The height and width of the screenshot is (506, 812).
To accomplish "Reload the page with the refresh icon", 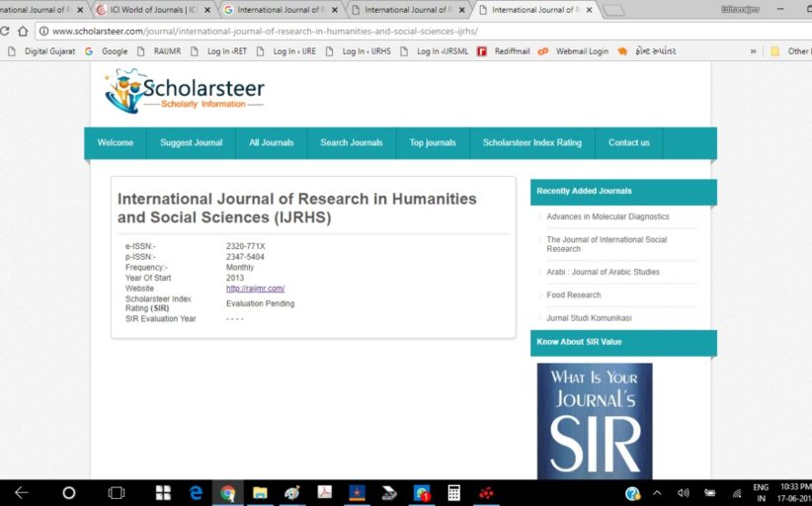I will [4, 31].
